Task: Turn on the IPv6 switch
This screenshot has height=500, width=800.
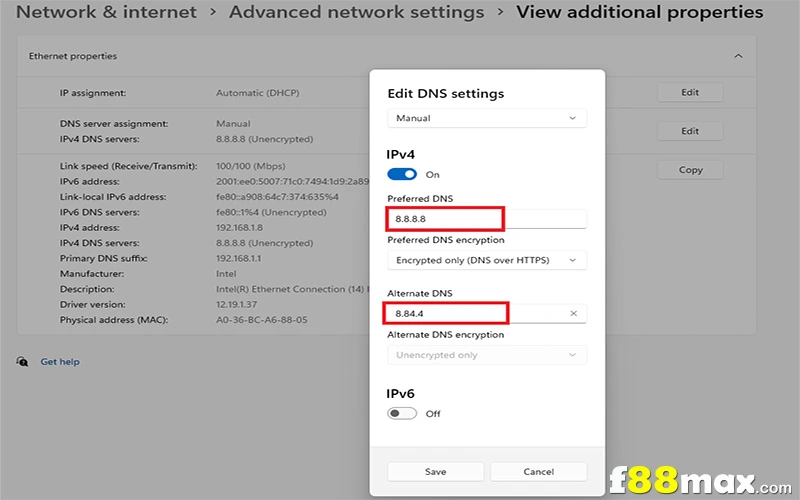Action: point(402,413)
